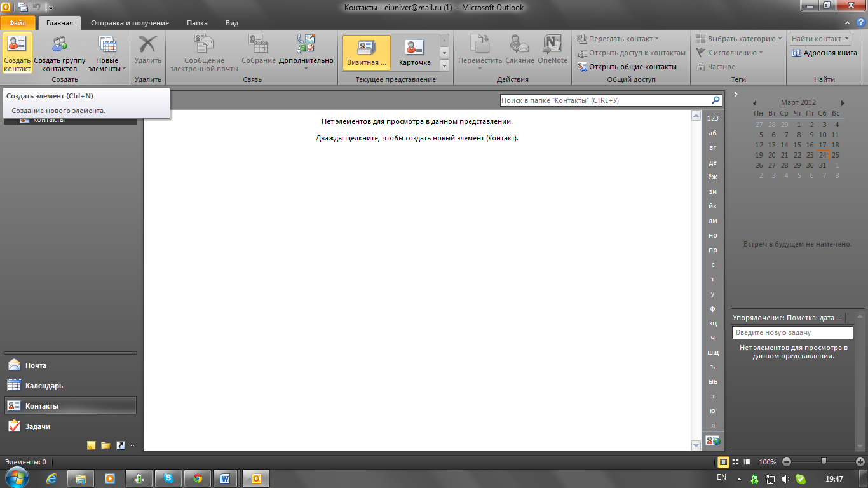
Task: Click the contacts globe icon below the index
Action: click(x=713, y=440)
